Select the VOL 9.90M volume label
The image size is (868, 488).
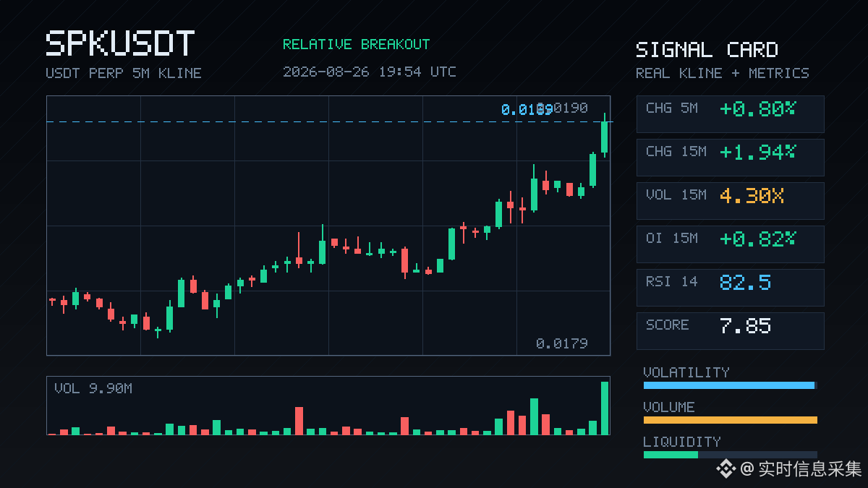click(93, 389)
